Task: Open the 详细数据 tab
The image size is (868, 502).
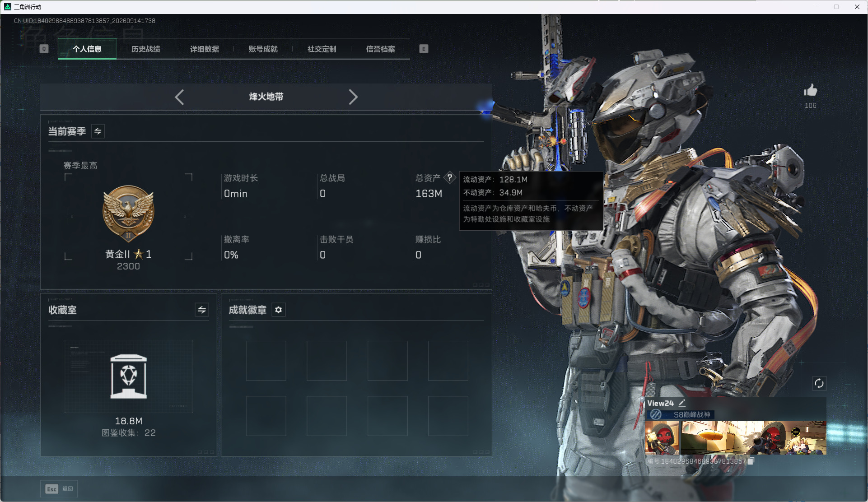Action: [205, 49]
